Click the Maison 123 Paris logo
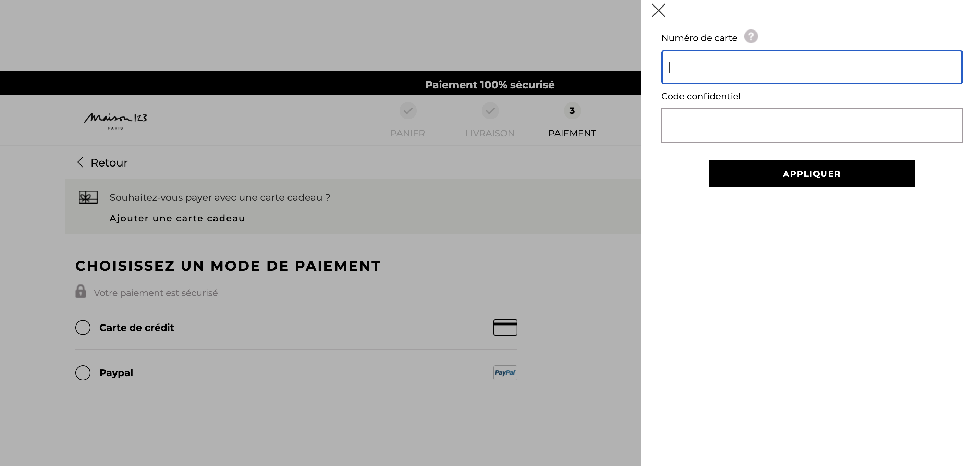The image size is (980, 466). click(116, 121)
